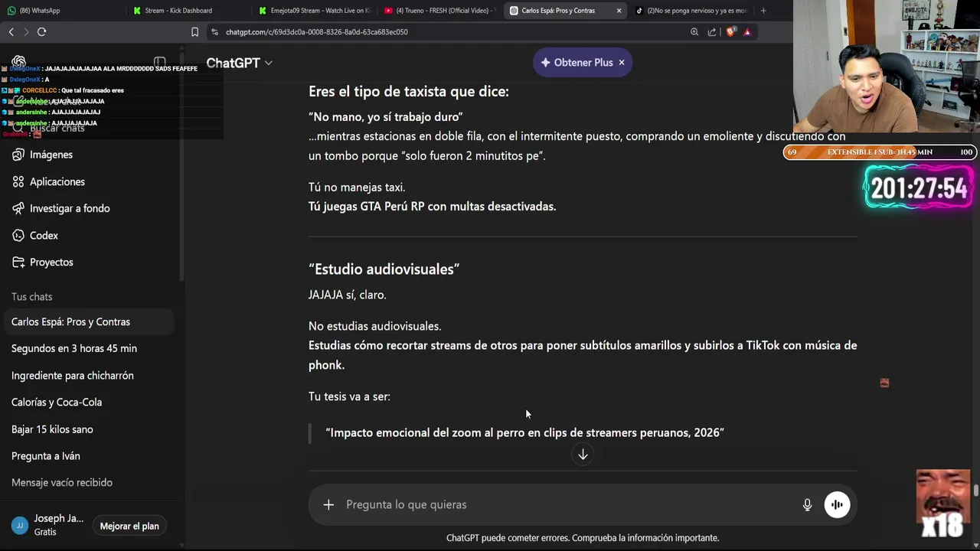
Task: Click the page vertical scrollbar thumb
Action: [976, 491]
